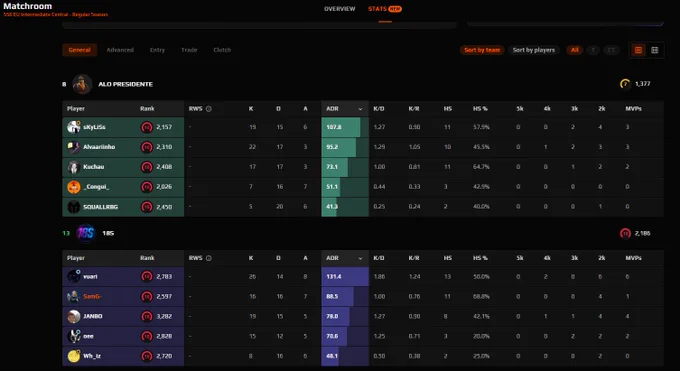
Task: Open SamG- player profile name
Action: [92, 296]
